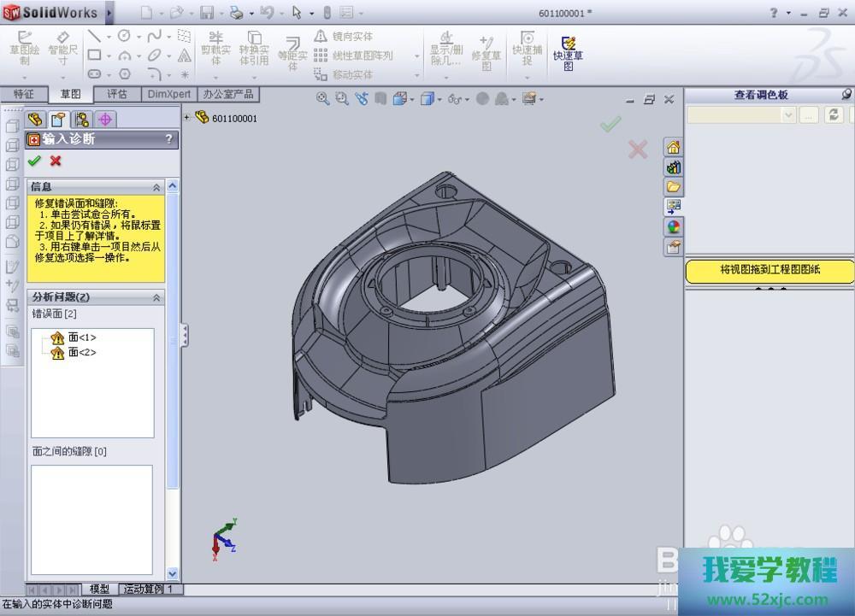Click the 模型 tab at bottom

coord(99,589)
